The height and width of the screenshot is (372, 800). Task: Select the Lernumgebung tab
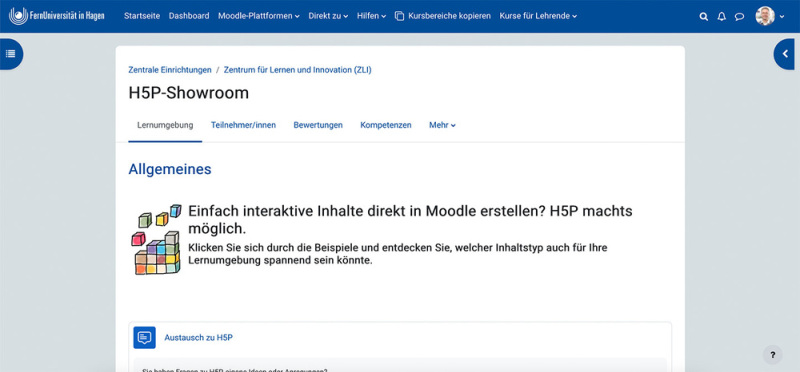(165, 125)
